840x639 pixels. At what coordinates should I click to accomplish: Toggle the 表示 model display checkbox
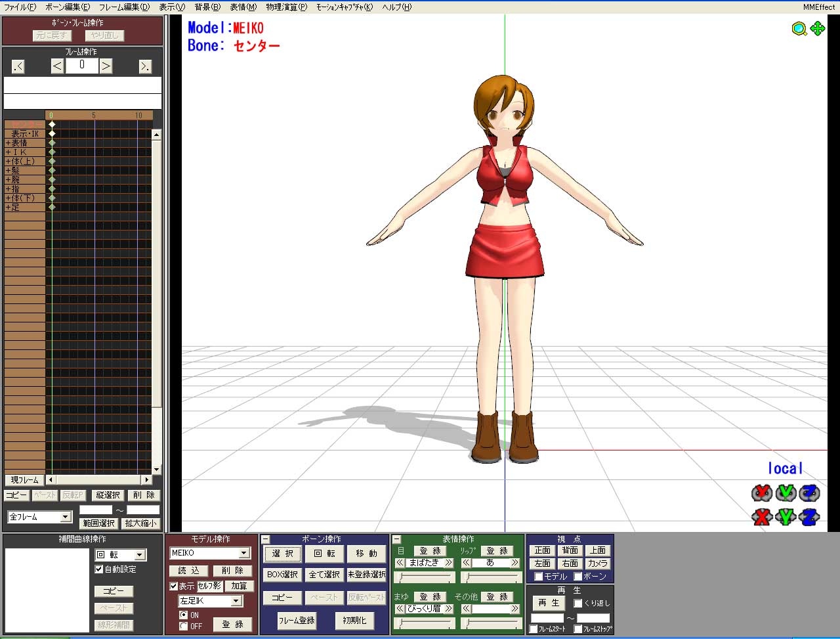(174, 586)
